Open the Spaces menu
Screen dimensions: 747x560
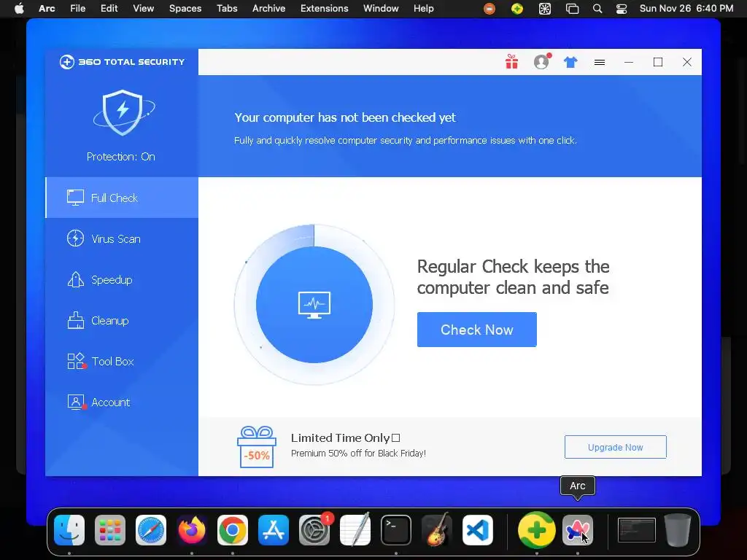click(x=185, y=9)
